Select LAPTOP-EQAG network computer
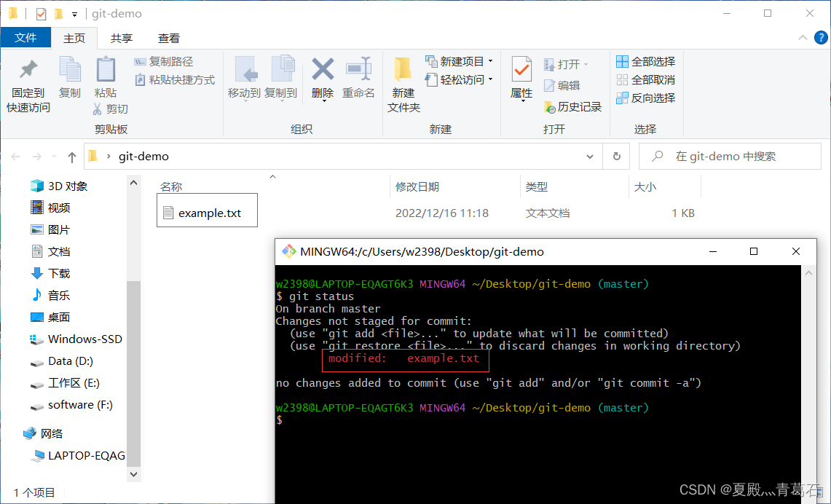Screen dimensions: 831x504 (79, 456)
